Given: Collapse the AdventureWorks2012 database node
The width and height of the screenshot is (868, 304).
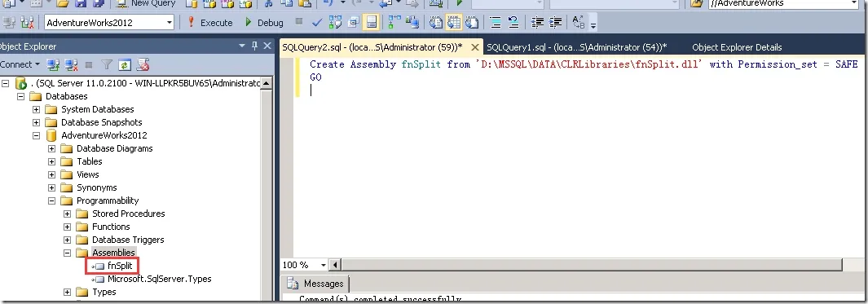Looking at the screenshot, I should point(37,135).
